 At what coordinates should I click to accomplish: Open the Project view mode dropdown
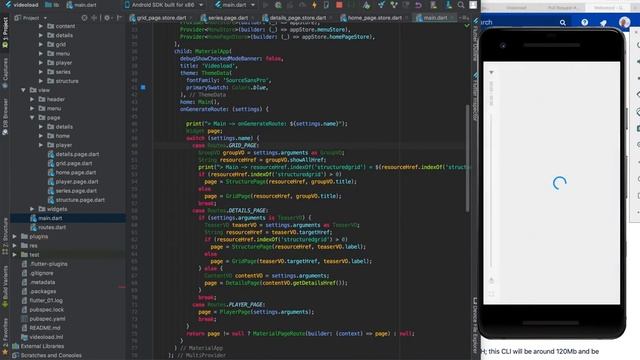31,18
